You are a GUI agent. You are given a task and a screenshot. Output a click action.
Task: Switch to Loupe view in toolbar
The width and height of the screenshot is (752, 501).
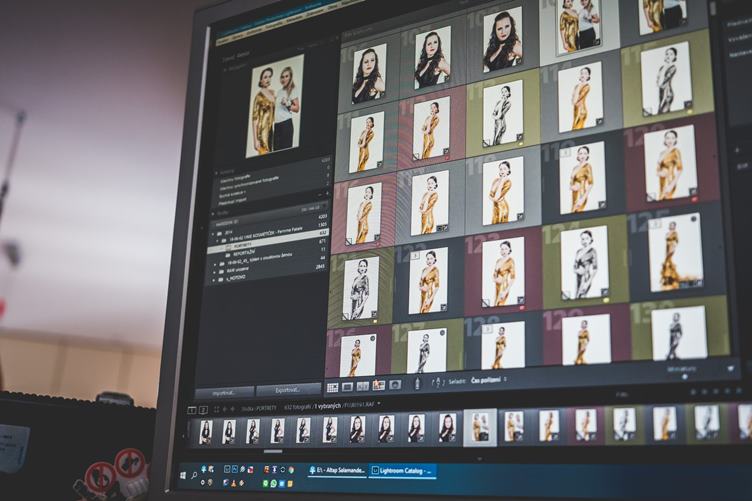(x=348, y=386)
